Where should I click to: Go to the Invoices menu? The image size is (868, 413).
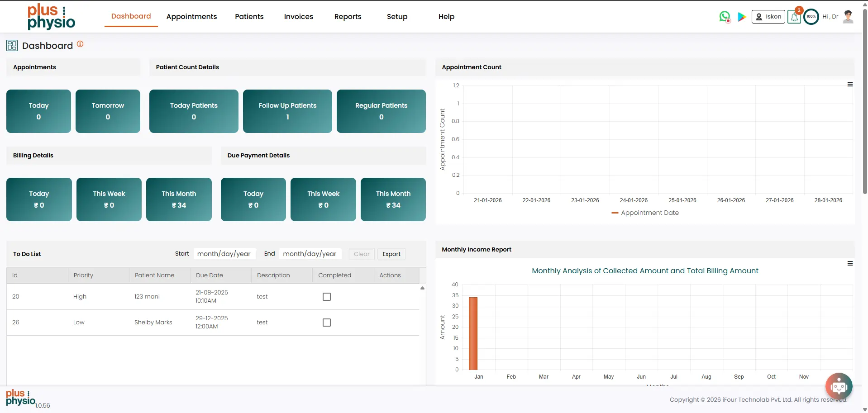click(x=298, y=17)
